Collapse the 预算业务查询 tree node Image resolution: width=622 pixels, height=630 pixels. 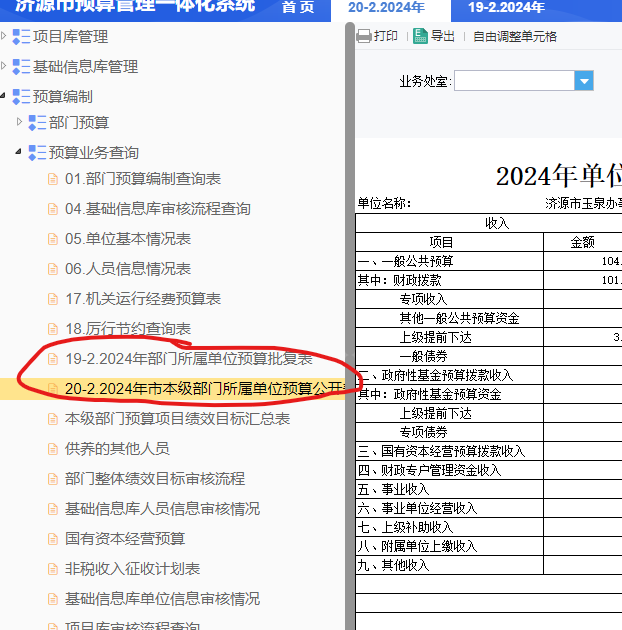18,151
